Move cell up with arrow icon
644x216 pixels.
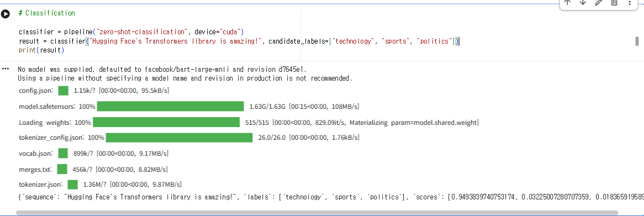(568, 2)
